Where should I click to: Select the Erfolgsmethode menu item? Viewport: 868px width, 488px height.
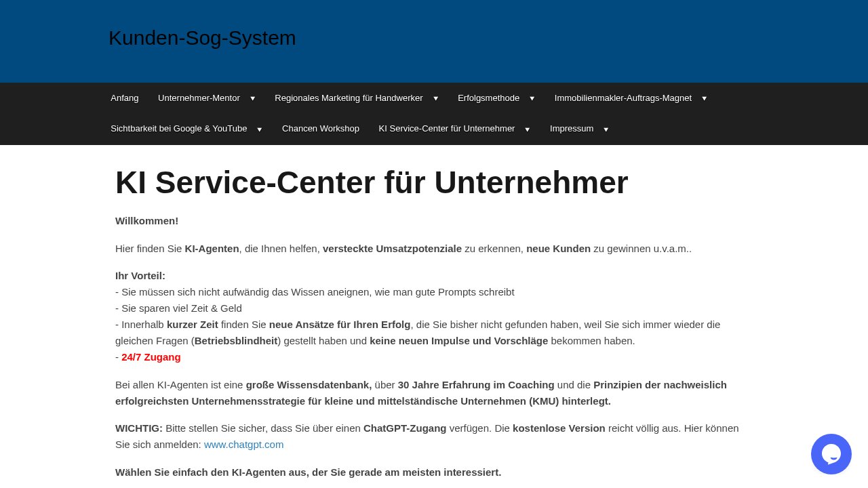point(488,98)
